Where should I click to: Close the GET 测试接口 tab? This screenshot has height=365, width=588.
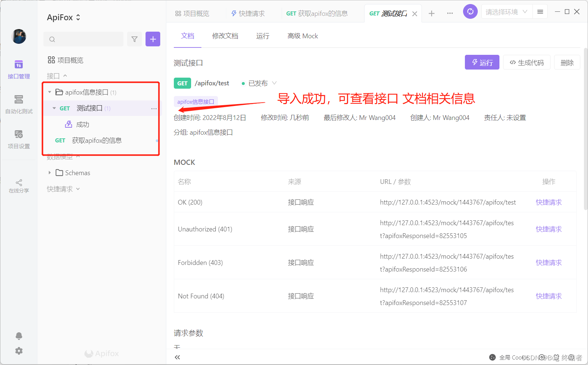(x=415, y=14)
